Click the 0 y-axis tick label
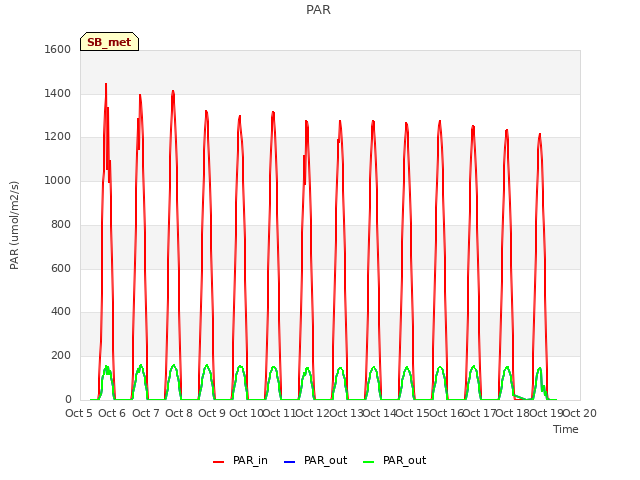Screen dimensions: 640x480 click(x=68, y=400)
